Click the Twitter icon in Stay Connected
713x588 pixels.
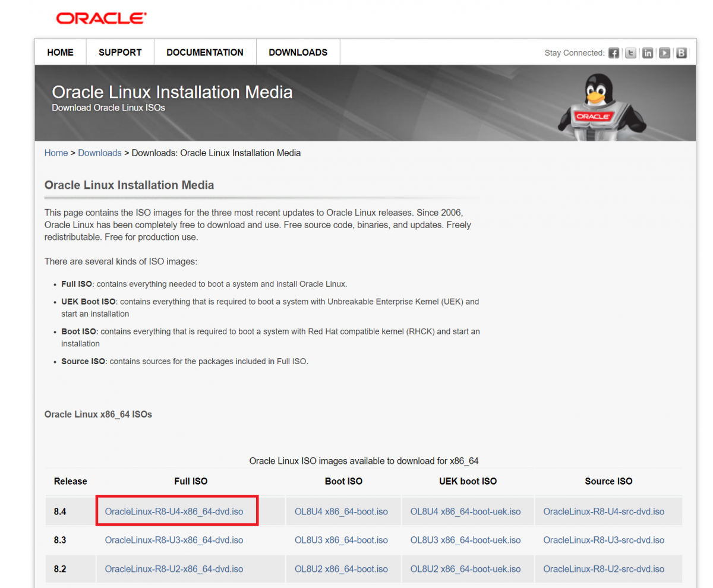pyautogui.click(x=630, y=53)
